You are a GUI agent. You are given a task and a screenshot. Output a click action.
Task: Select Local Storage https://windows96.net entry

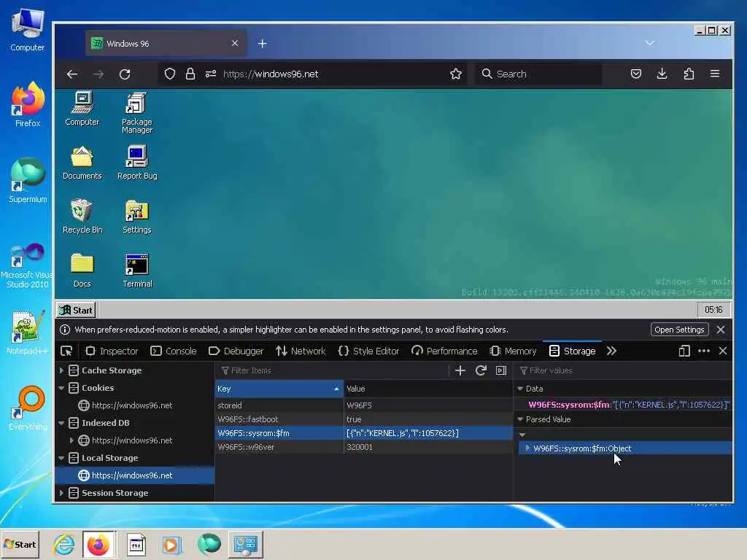coord(132,475)
